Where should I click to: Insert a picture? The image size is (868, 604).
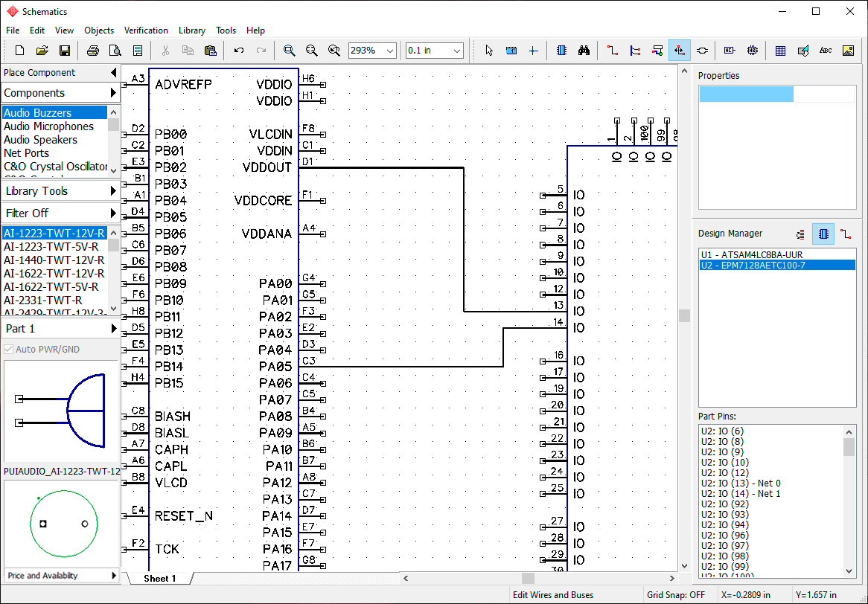848,51
